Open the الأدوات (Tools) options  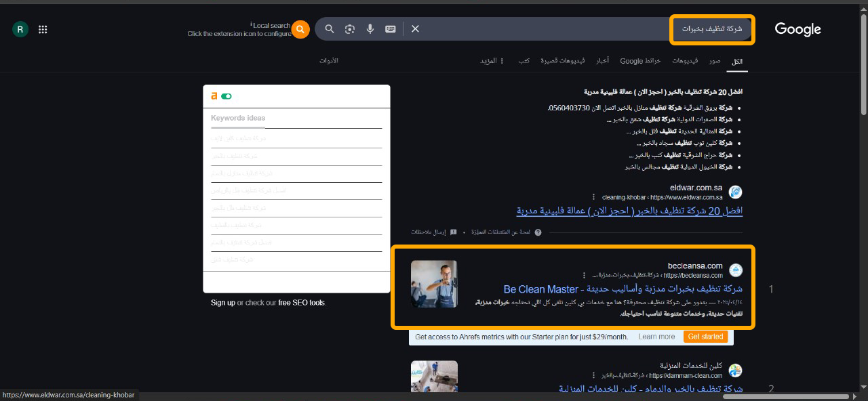point(329,61)
